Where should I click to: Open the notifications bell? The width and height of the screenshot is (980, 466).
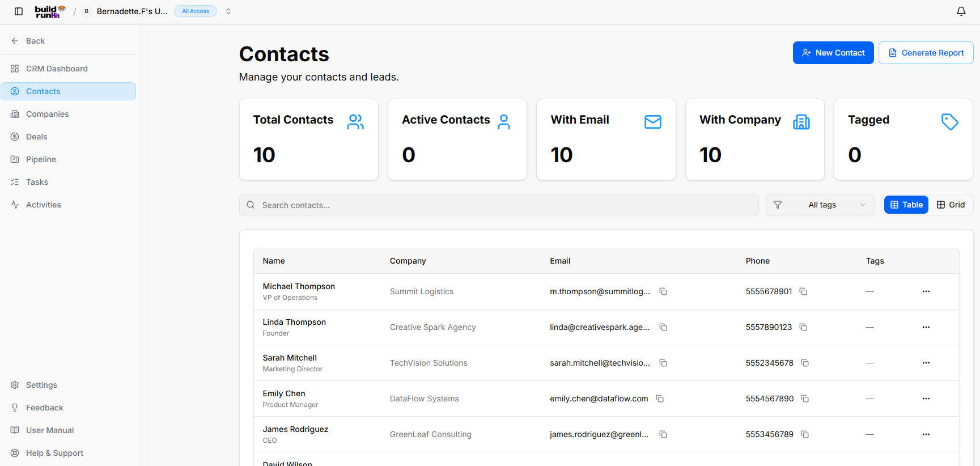961,11
